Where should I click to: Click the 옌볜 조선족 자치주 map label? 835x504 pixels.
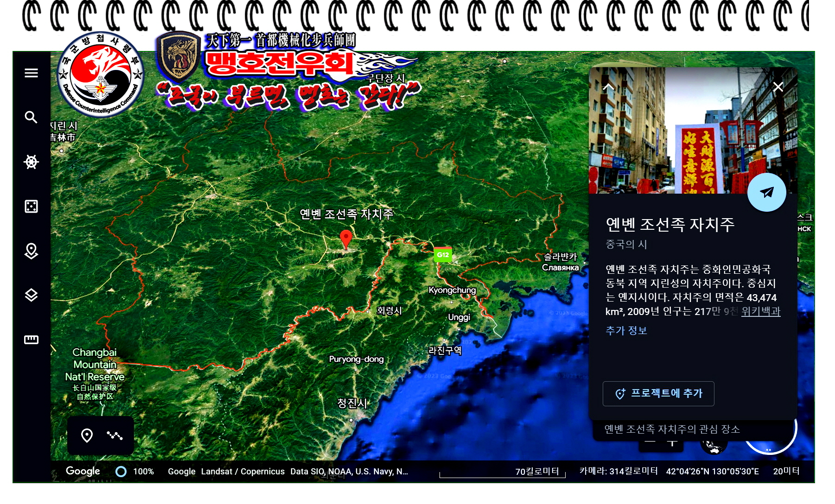point(347,214)
